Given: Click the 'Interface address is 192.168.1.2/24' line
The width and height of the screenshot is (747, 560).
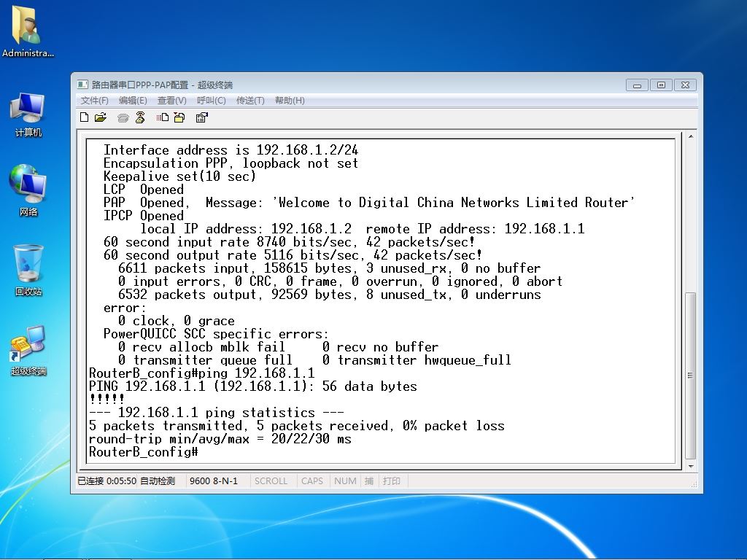Looking at the screenshot, I should pos(231,150).
